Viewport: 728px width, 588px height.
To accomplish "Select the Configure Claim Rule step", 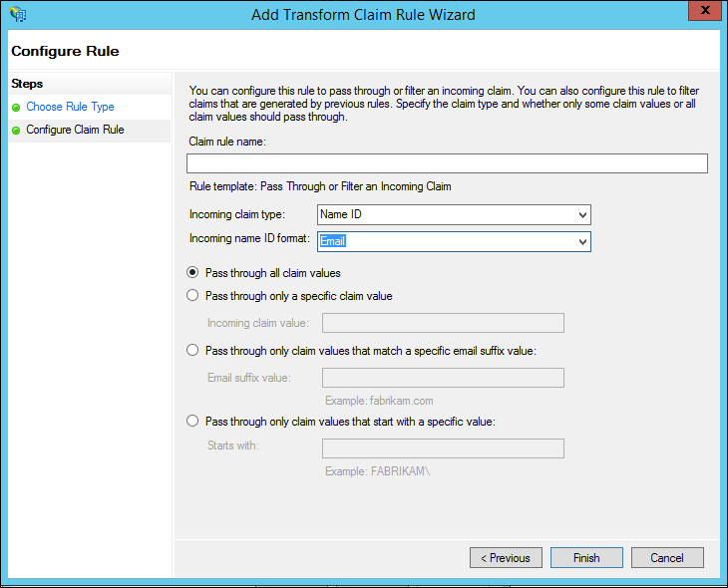I will [x=75, y=130].
